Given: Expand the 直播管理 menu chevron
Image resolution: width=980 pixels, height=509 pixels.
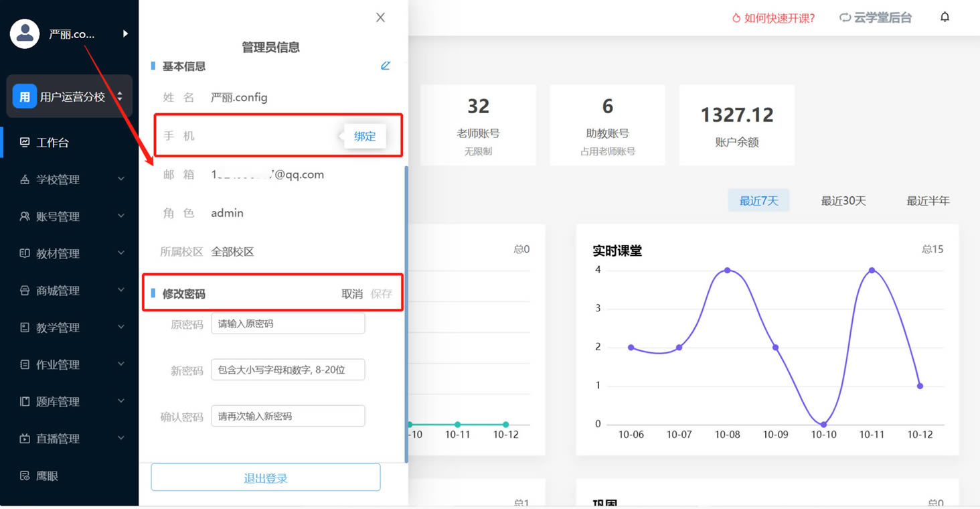Looking at the screenshot, I should [x=121, y=439].
